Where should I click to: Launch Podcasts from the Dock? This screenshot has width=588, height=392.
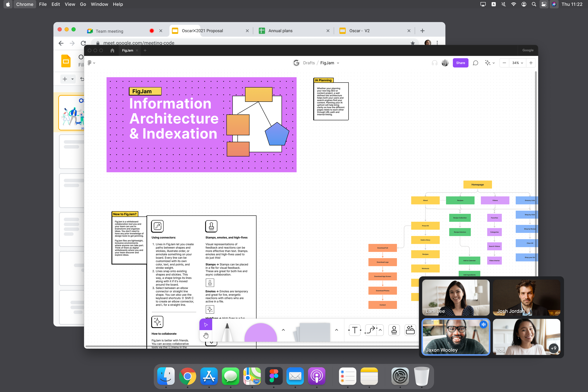click(x=317, y=376)
